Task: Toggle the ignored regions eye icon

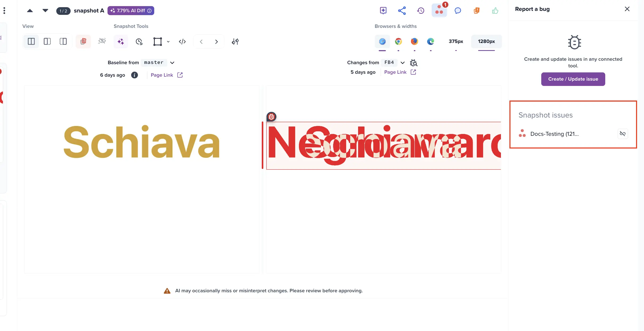Action: pyautogui.click(x=102, y=41)
